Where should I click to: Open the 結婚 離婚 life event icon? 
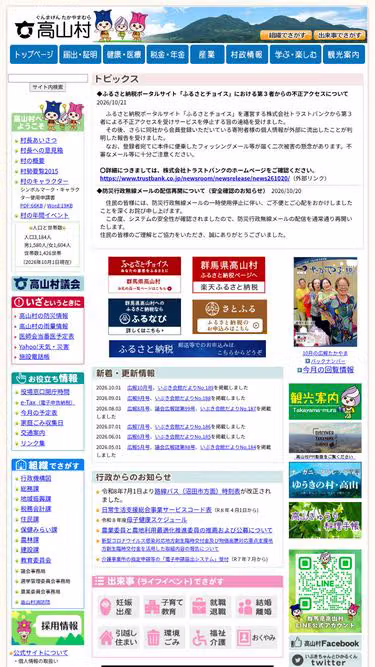[256, 607]
